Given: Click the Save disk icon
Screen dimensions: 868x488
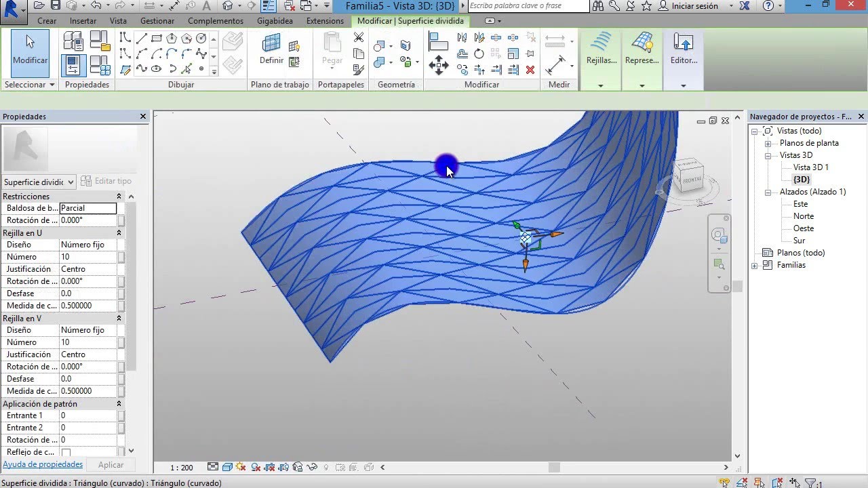Looking at the screenshot, I should [56, 5].
